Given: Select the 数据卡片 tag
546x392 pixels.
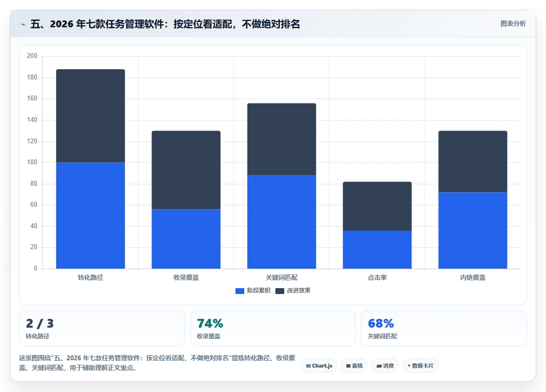Looking at the screenshot, I should pyautogui.click(x=421, y=366).
